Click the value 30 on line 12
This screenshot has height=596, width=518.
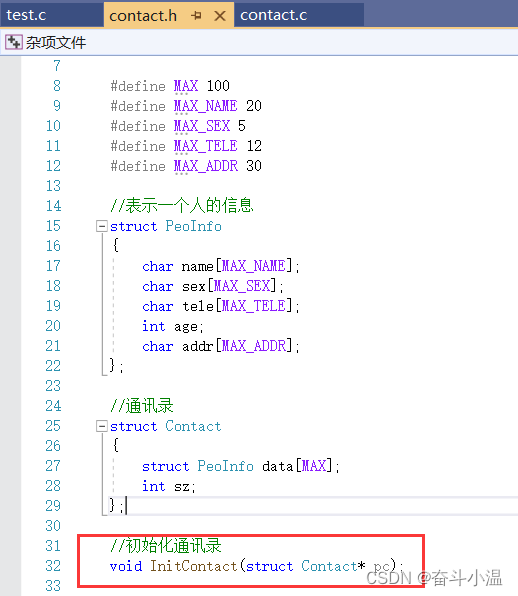254,166
